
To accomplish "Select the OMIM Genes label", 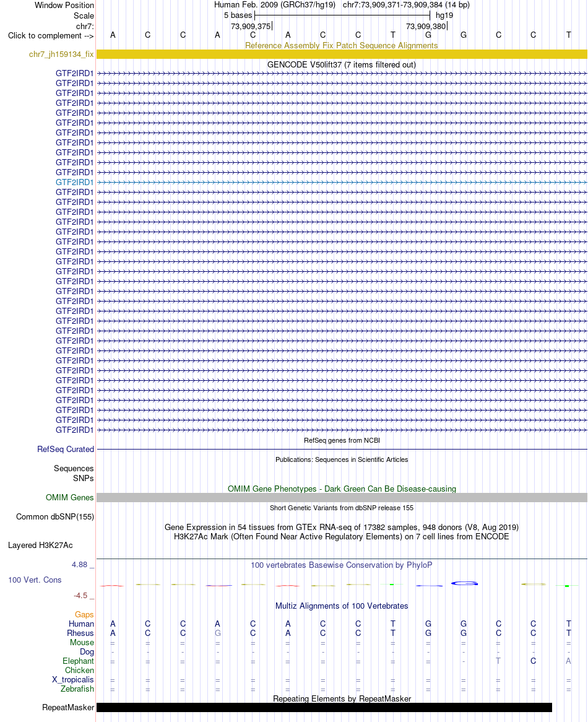I will 69,498.
